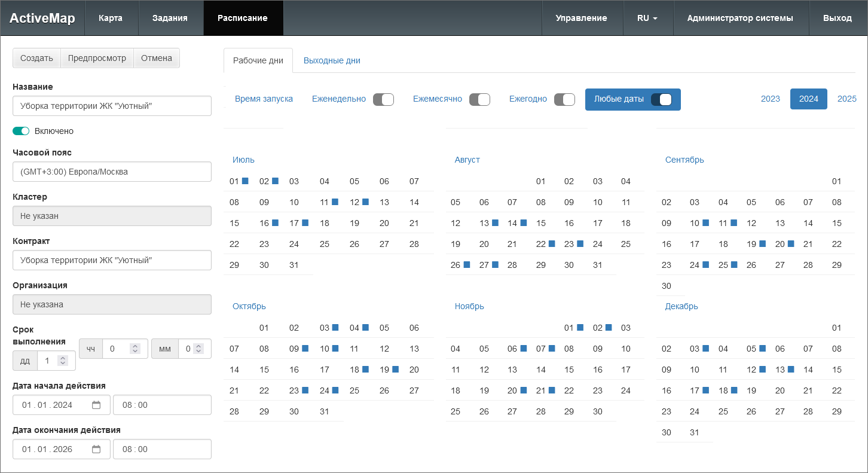Open the Часовой пояс timezone selector
Image resolution: width=868 pixels, height=473 pixels.
112,172
